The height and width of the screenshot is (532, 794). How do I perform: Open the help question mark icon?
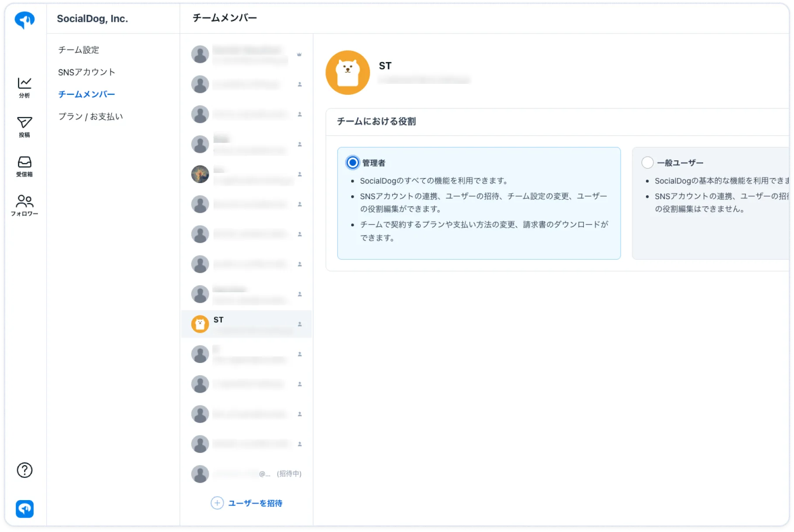(24, 470)
